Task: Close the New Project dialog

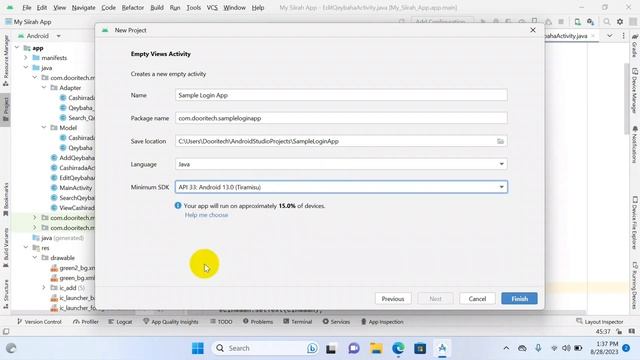Action: pos(533,30)
